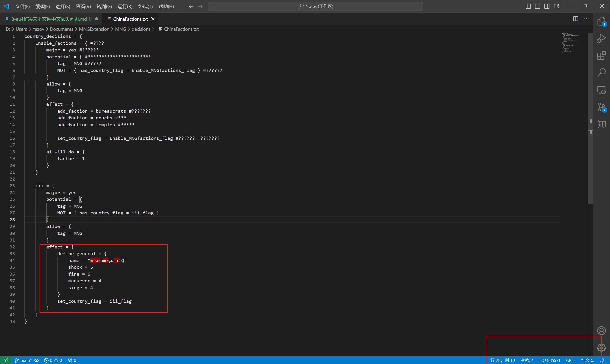Open 文件(F) menu
The width and height of the screenshot is (610, 364).
click(22, 6)
